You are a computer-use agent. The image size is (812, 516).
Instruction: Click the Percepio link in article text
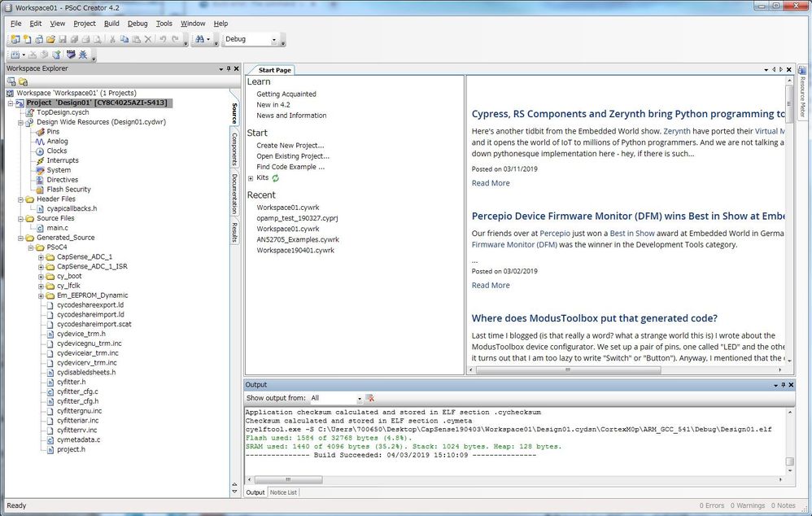pos(555,234)
